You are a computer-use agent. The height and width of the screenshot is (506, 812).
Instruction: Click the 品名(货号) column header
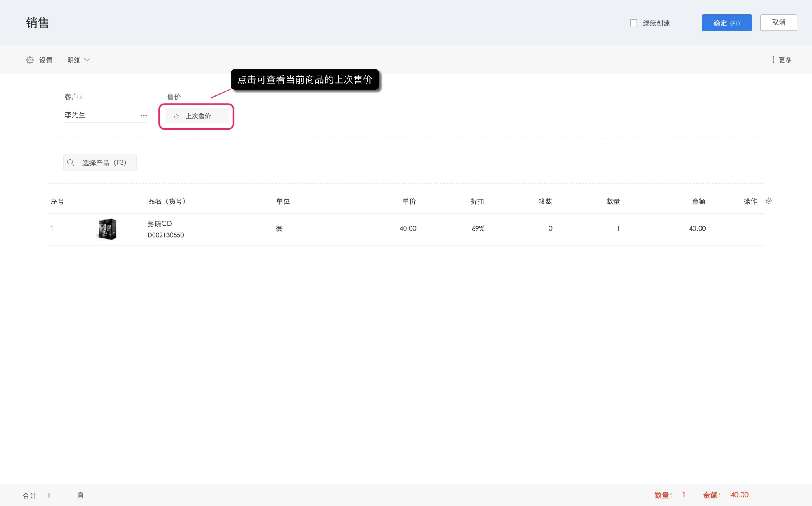tap(167, 201)
